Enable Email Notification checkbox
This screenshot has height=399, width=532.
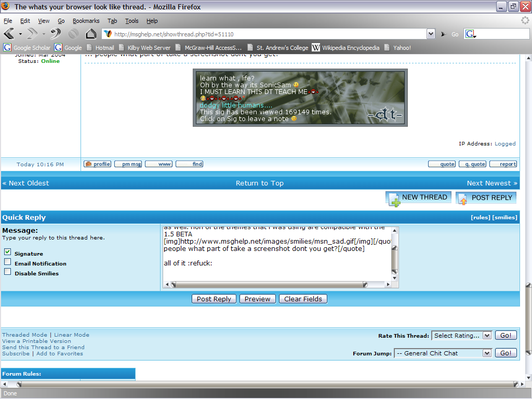click(x=7, y=262)
